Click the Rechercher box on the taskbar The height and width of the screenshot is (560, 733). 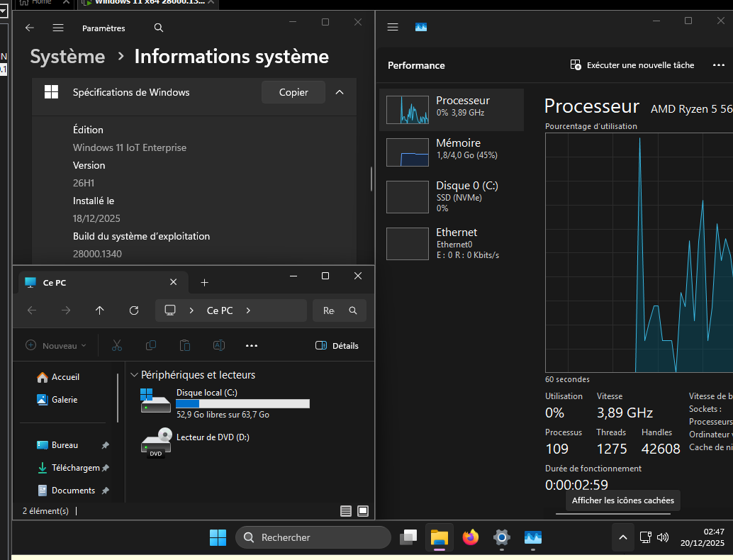(313, 537)
